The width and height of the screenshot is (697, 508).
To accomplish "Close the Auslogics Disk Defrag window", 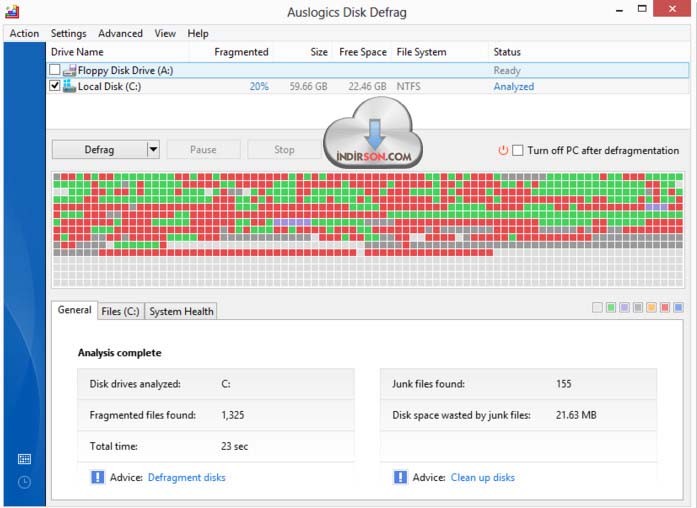I will 673,8.
